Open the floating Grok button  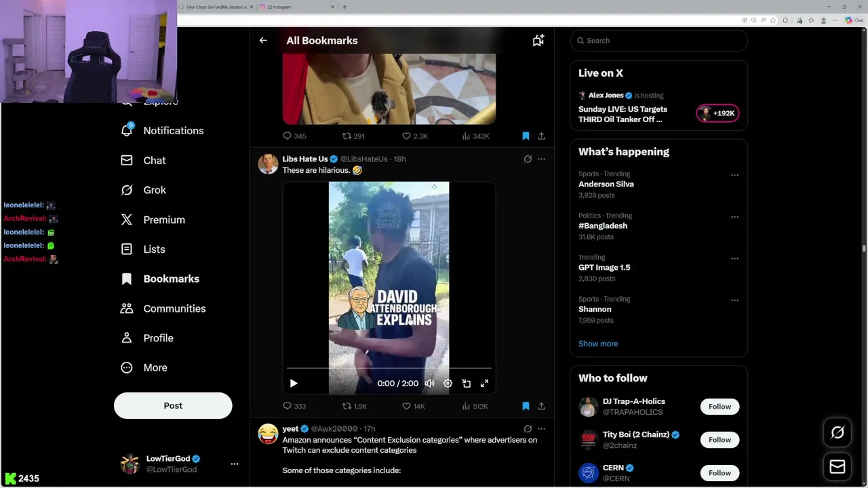[837, 432]
